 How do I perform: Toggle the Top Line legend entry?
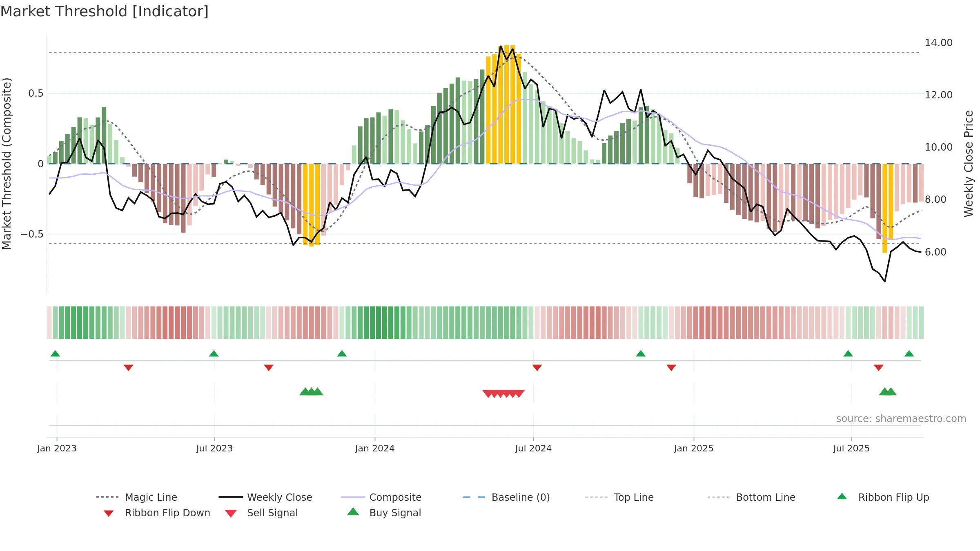[x=619, y=497]
